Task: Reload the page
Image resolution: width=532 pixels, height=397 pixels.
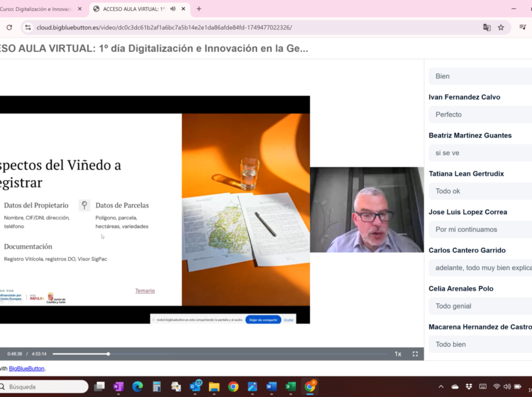Action: (9, 28)
